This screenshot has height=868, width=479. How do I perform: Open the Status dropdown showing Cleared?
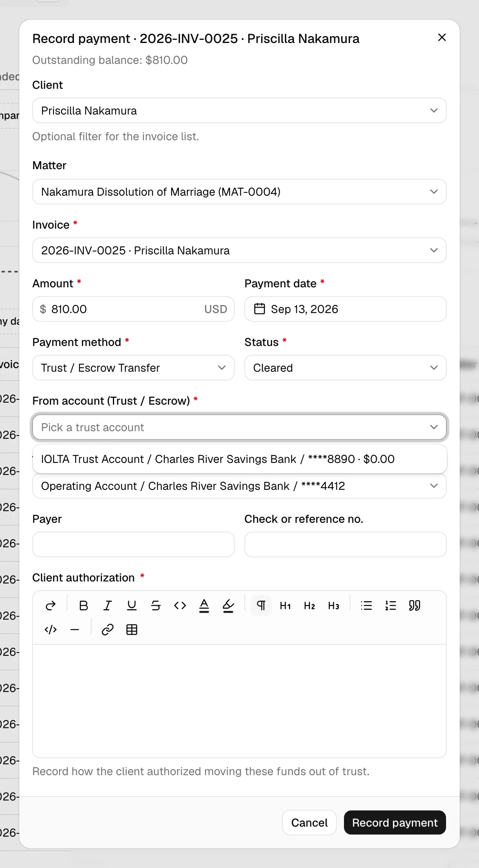(x=346, y=368)
